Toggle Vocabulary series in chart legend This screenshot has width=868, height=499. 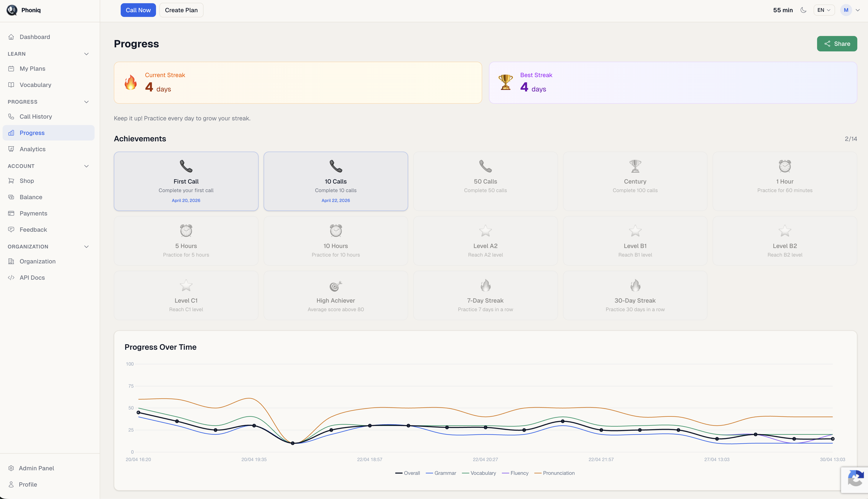(479, 473)
